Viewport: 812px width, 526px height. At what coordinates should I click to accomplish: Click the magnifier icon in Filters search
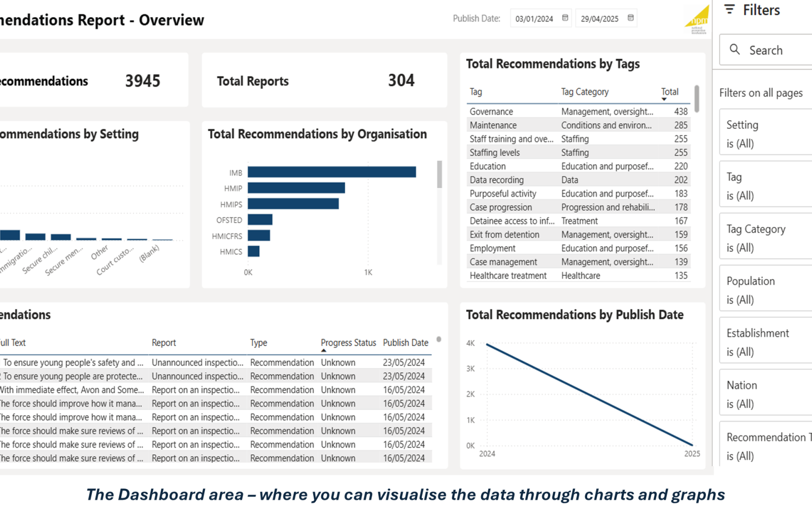(734, 50)
